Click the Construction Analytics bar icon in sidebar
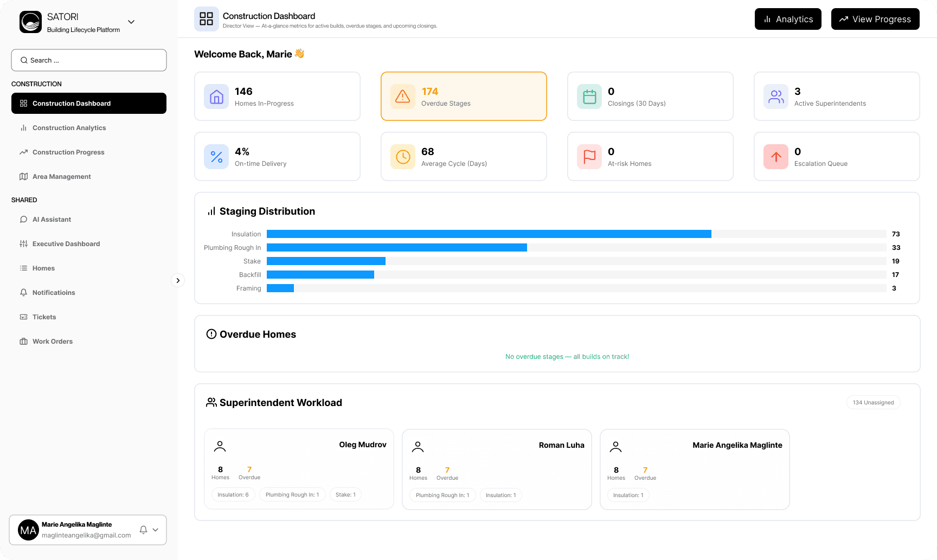This screenshot has height=560, width=937. pos(23,128)
